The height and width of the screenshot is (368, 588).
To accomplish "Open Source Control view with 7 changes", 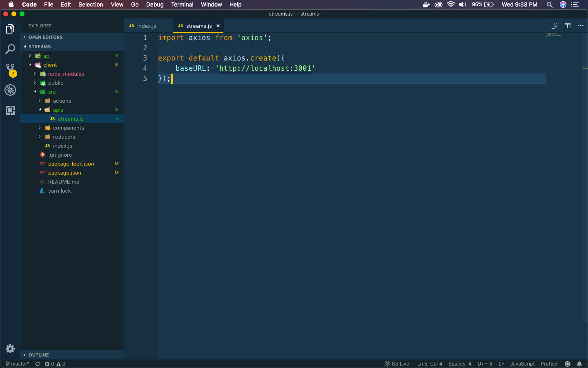I will [10, 70].
